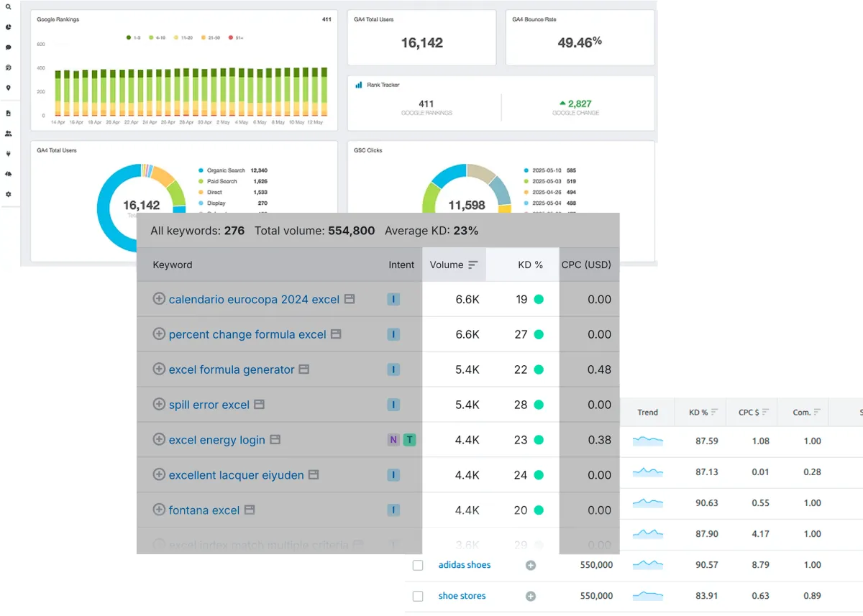Open the search magnifier in sidebar

pos(8,6)
